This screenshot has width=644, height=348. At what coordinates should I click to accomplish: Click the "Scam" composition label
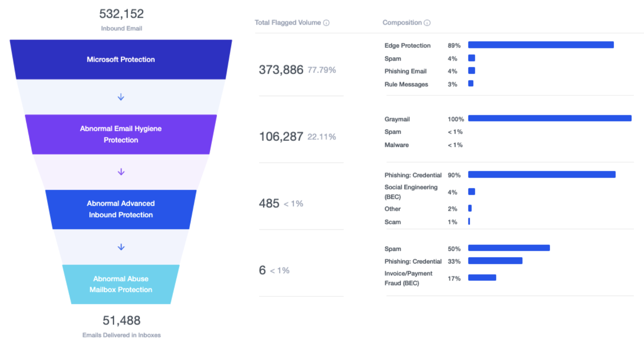point(392,222)
